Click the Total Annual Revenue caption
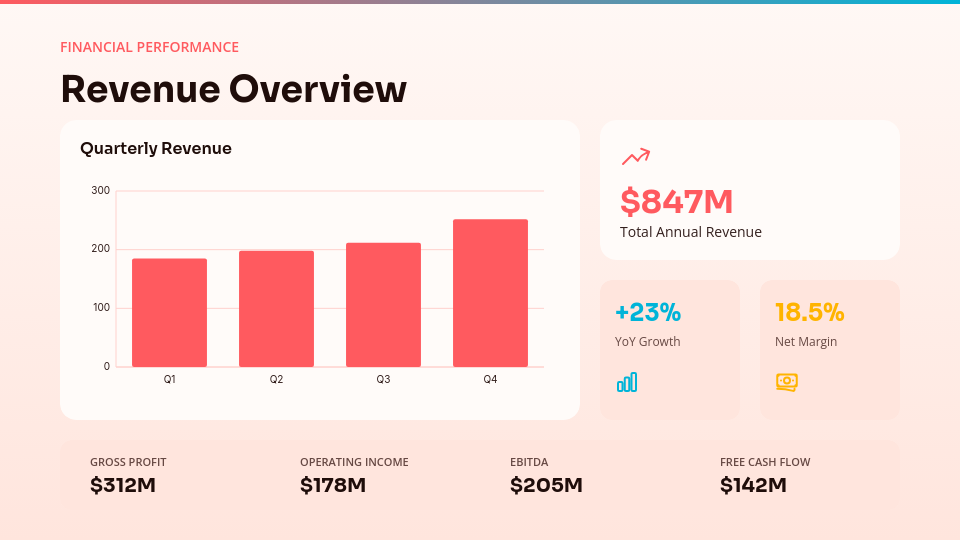The image size is (960, 540). point(690,232)
